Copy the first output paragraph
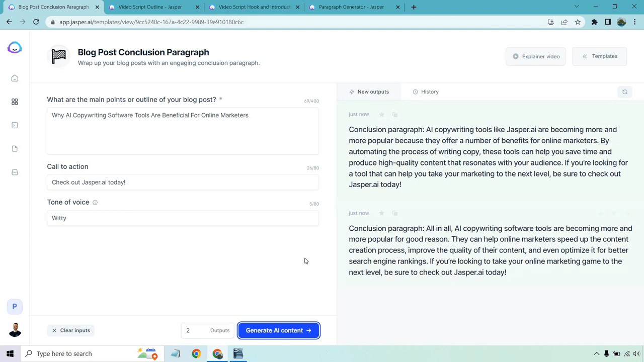 (395, 115)
